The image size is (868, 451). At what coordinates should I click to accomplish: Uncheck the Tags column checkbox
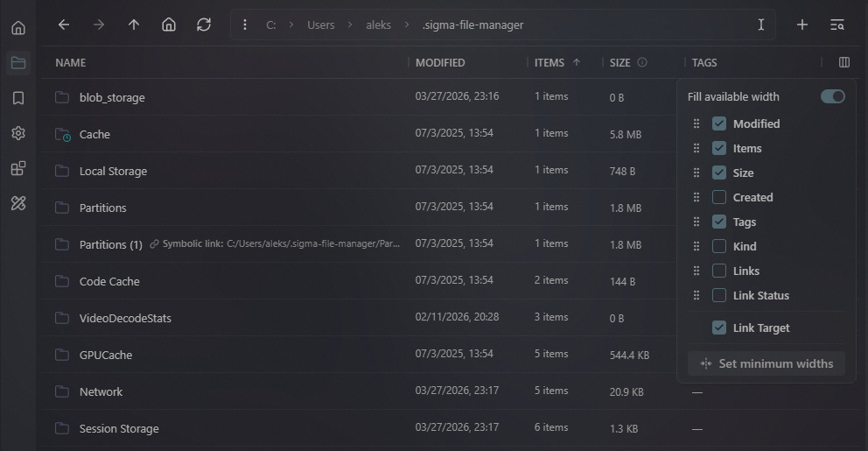719,222
